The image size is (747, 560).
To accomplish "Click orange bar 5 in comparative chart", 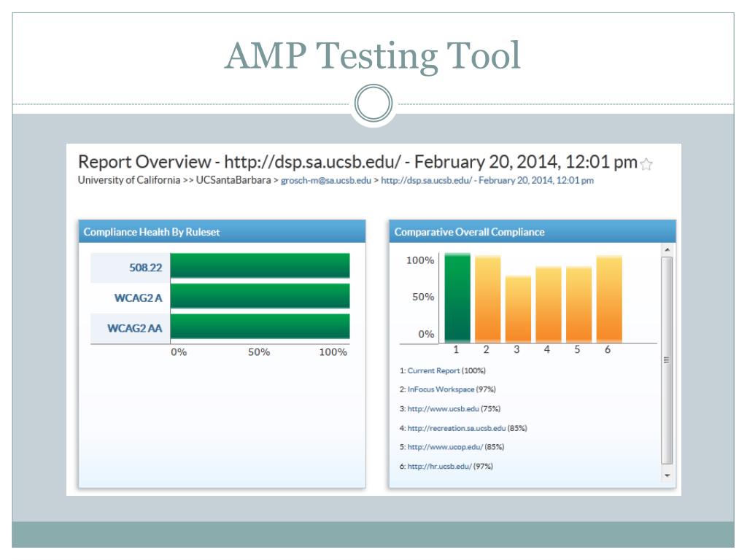I will click(578, 304).
